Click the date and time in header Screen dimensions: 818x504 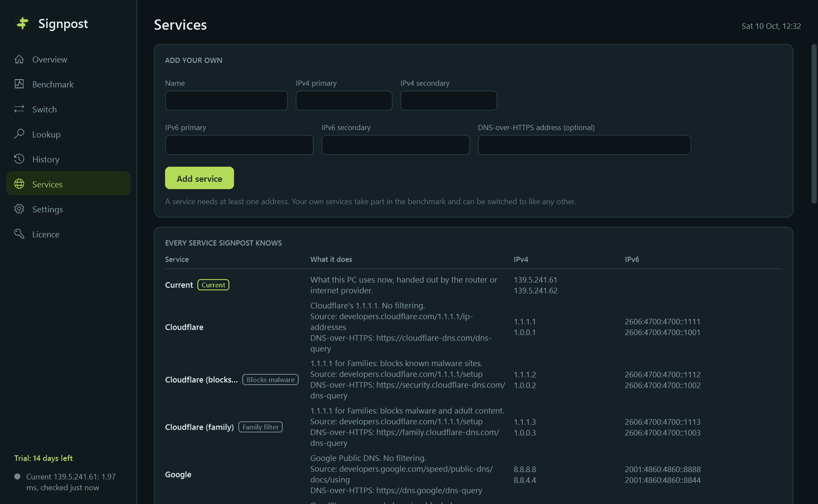coord(771,26)
